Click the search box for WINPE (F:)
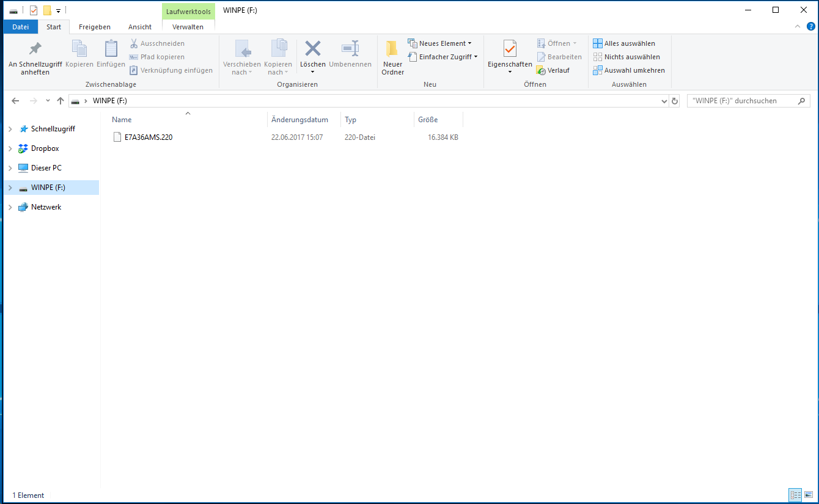 (x=749, y=101)
